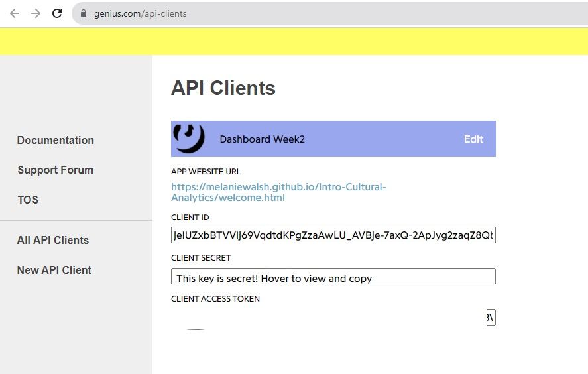Screen dimensions: 588x374
Task: Click the yellow banner at top
Action: (x=294, y=41)
